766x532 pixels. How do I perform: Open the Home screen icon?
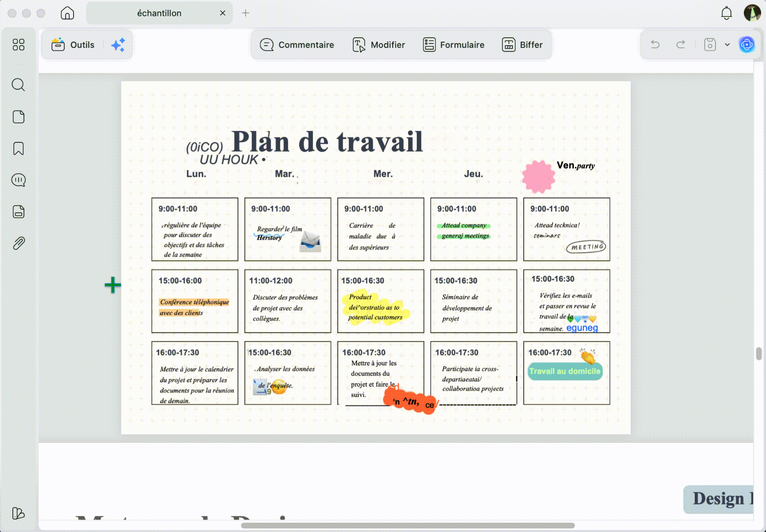point(67,13)
